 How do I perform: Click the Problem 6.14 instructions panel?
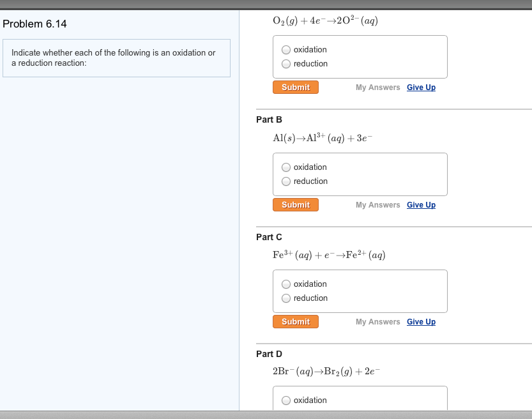pyautogui.click(x=117, y=58)
